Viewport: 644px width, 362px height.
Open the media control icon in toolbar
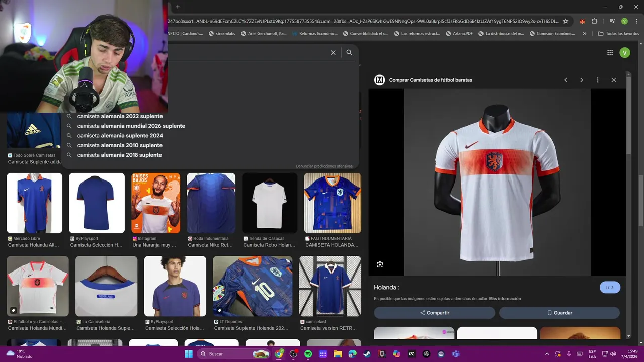612,21
